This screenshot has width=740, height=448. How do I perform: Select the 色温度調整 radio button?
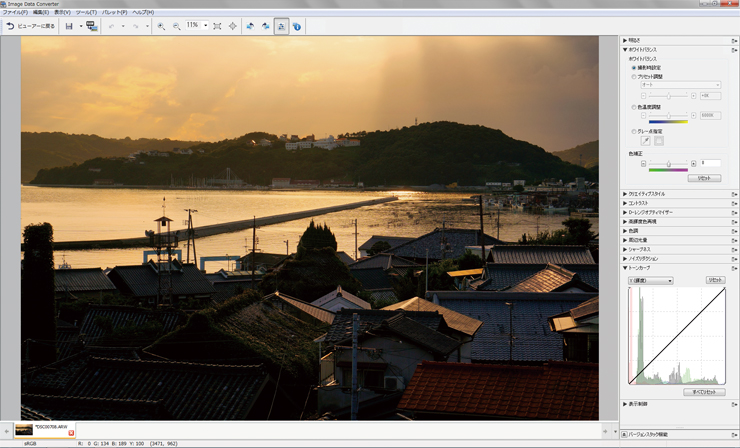(634, 107)
